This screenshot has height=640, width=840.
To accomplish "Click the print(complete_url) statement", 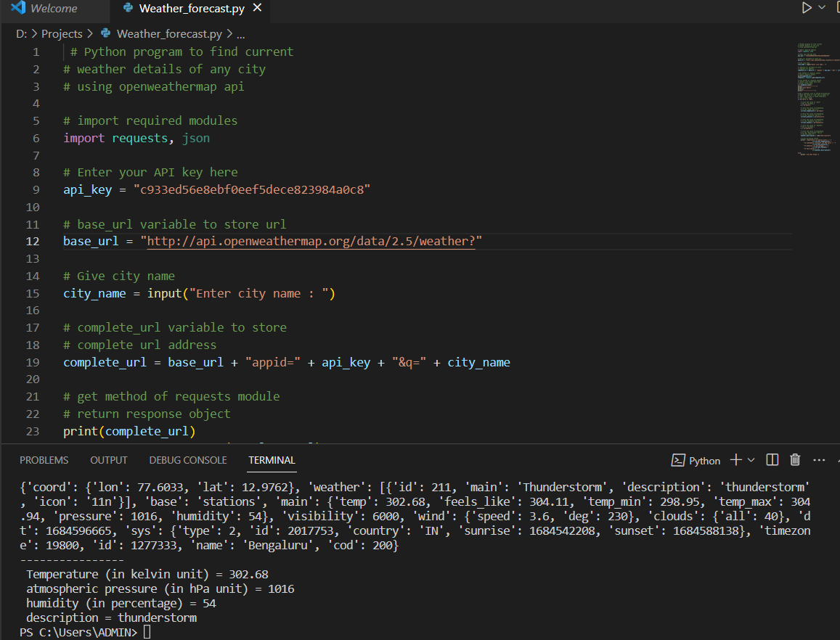I will [x=130, y=431].
